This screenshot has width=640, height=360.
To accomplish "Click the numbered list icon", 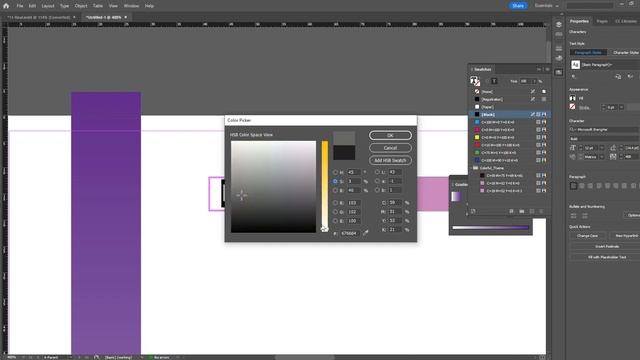I will [x=584, y=215].
